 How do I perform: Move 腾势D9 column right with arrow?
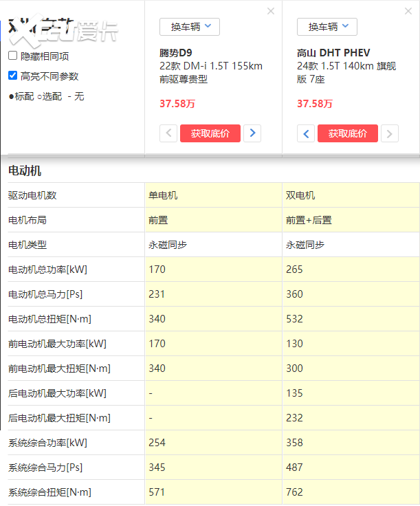[x=252, y=133]
